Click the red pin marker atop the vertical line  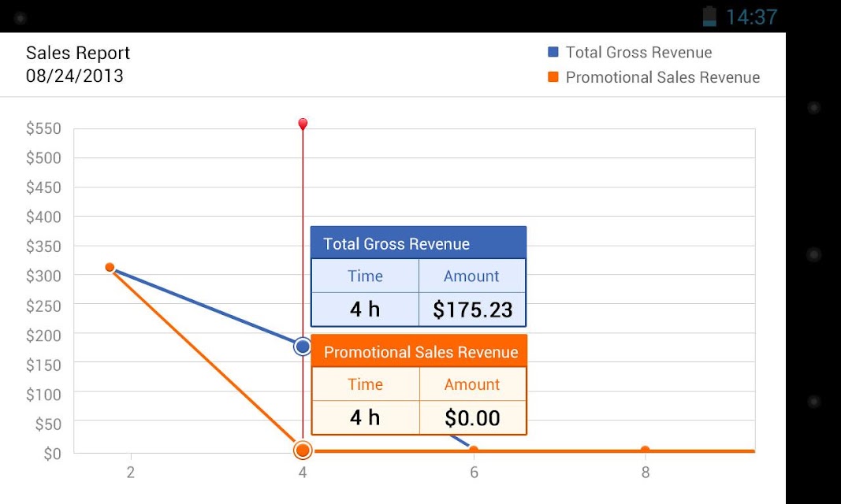(x=303, y=124)
